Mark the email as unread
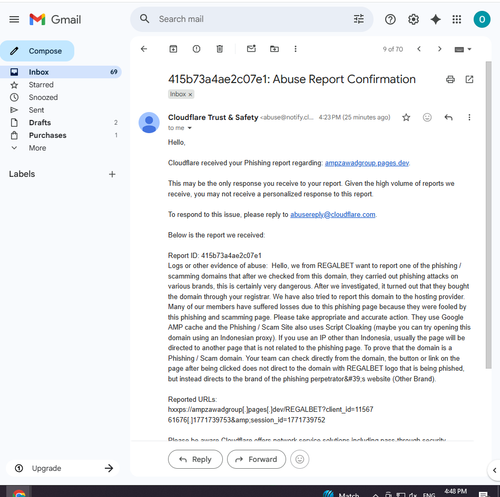 pos(251,49)
